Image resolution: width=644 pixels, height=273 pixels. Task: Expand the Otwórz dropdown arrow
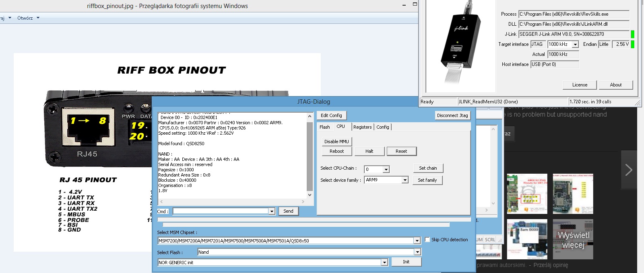[x=38, y=18]
